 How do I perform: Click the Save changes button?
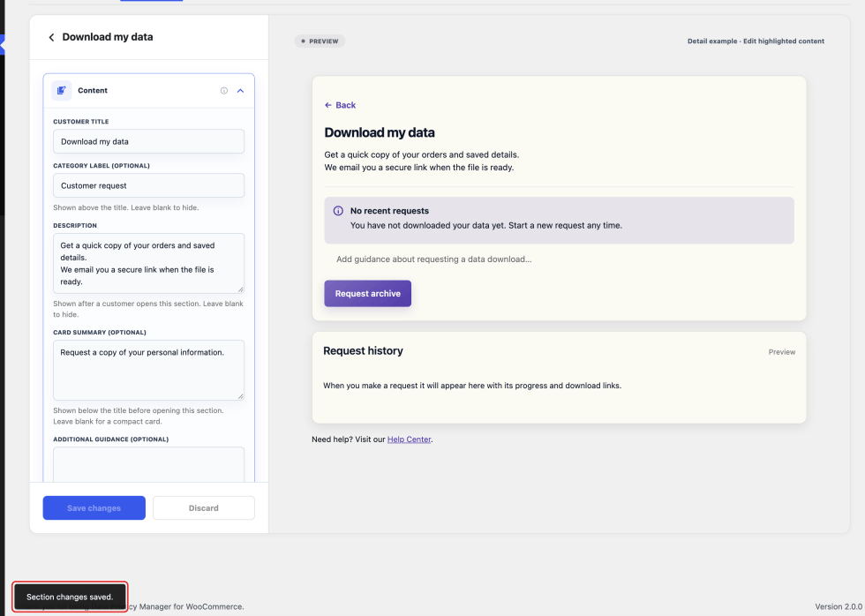(x=94, y=508)
